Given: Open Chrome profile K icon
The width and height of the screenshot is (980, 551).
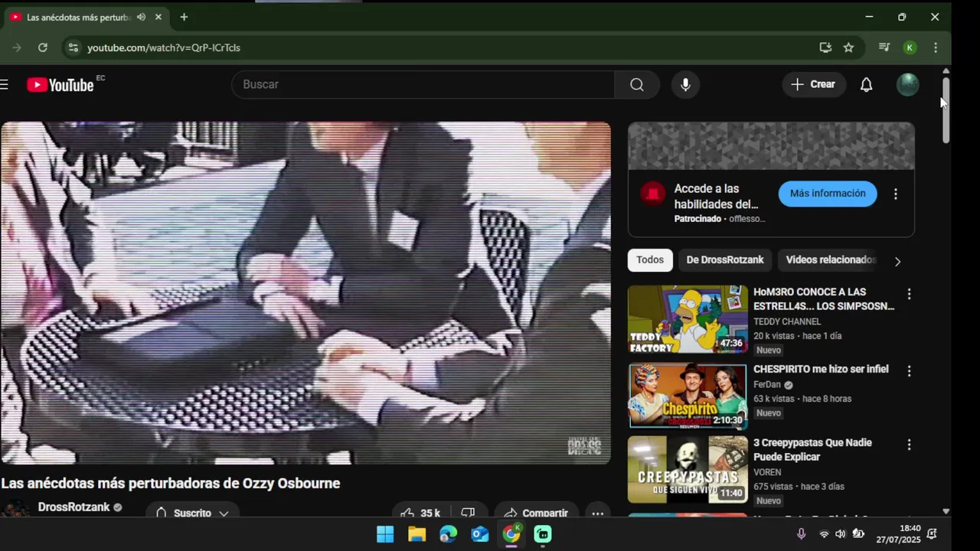Looking at the screenshot, I should coord(910,47).
